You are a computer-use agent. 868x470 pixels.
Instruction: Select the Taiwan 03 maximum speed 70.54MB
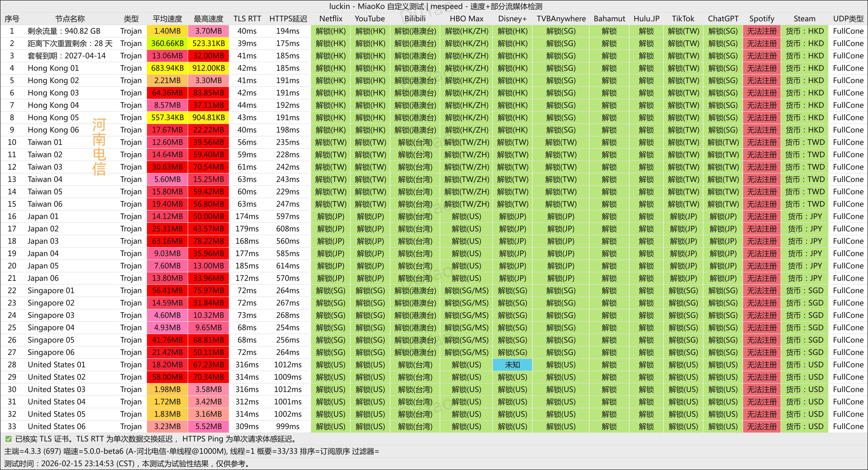[x=208, y=167]
